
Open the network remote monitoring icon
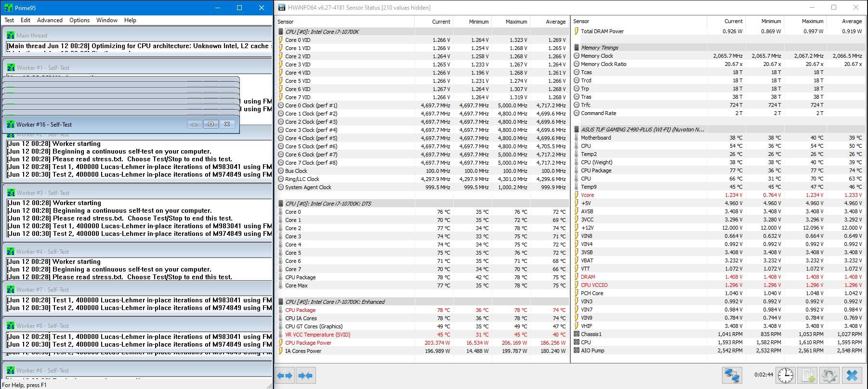tap(732, 376)
